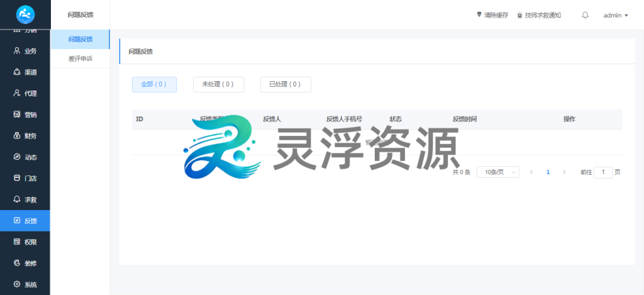Click the 状态 column header

396,119
